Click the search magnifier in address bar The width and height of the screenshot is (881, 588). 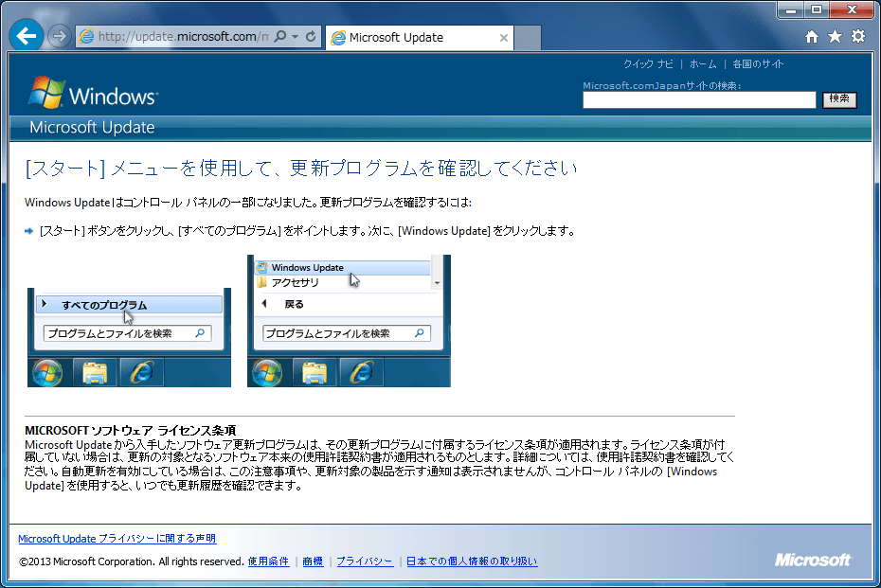(x=279, y=37)
